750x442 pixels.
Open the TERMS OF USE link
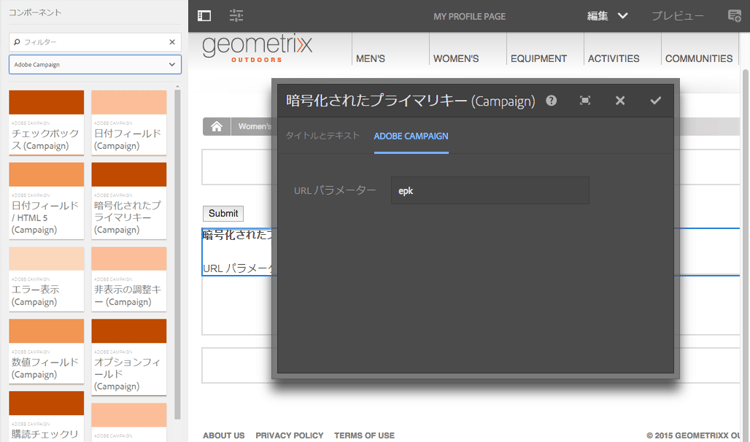click(364, 435)
